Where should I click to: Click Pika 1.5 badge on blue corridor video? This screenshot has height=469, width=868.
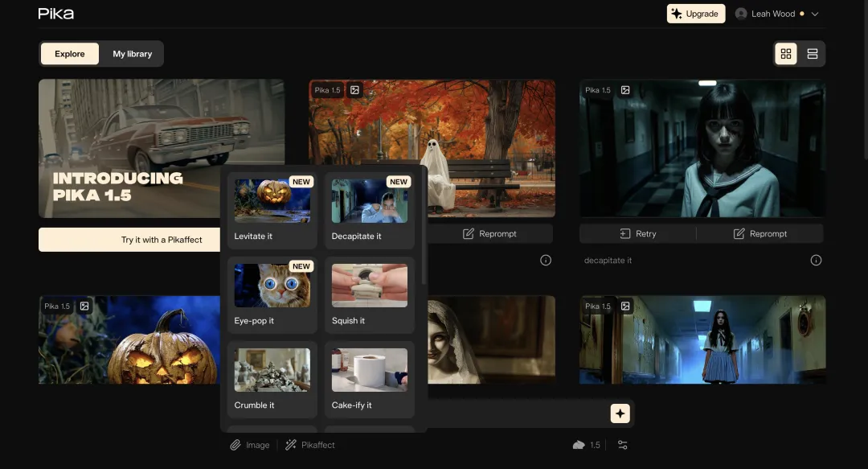[598, 306]
